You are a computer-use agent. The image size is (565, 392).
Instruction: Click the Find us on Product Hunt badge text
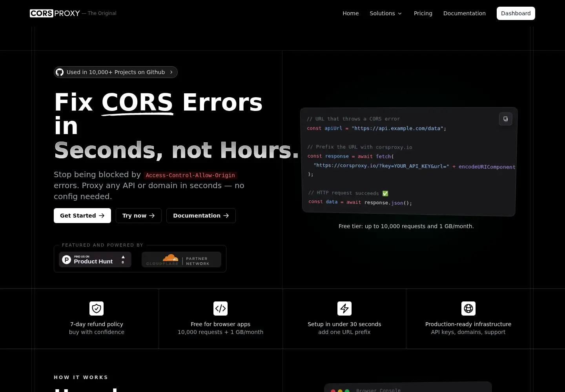(x=93, y=260)
